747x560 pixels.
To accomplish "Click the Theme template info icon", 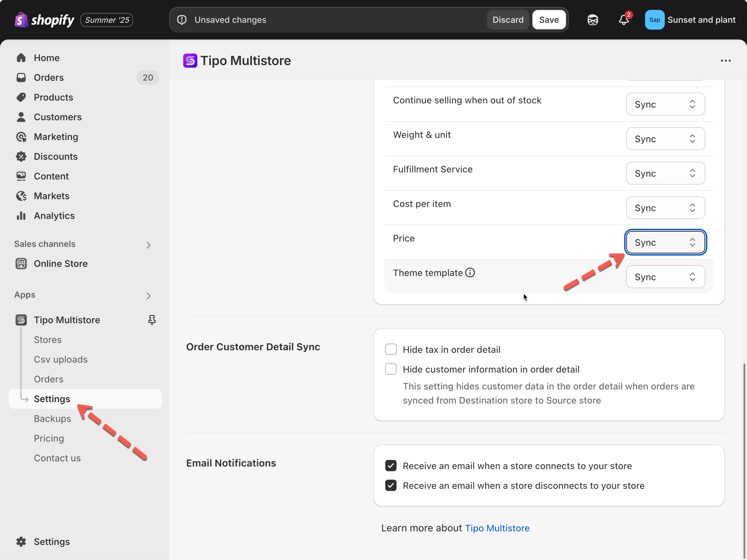I will (x=470, y=272).
